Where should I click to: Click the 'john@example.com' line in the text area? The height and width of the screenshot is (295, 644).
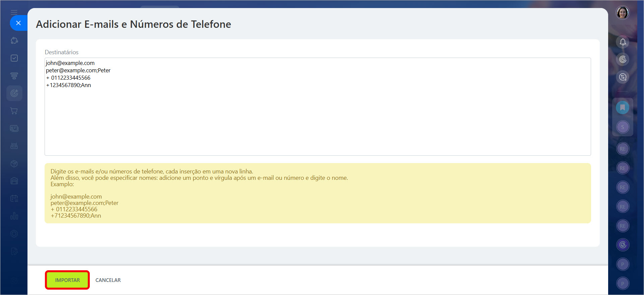70,63
